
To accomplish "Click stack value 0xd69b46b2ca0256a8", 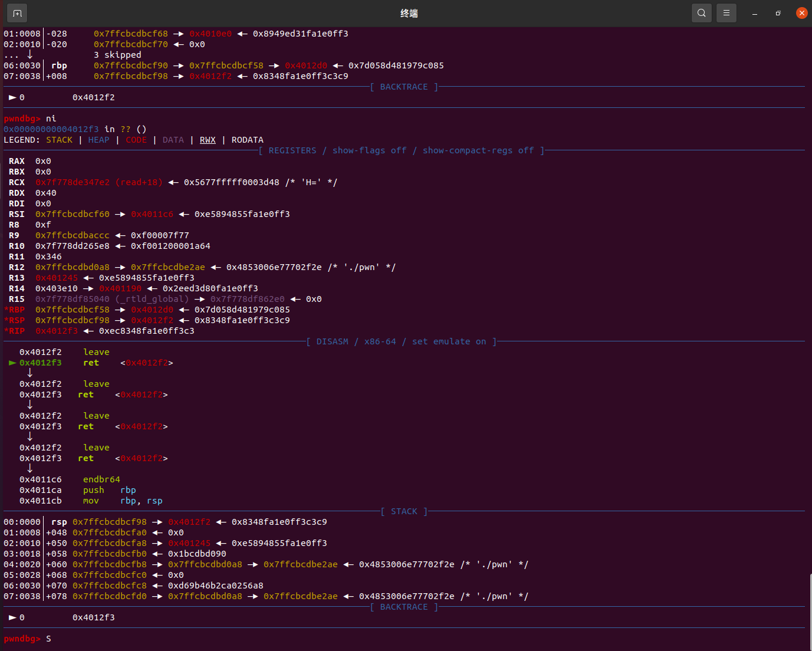I will pyautogui.click(x=216, y=586).
